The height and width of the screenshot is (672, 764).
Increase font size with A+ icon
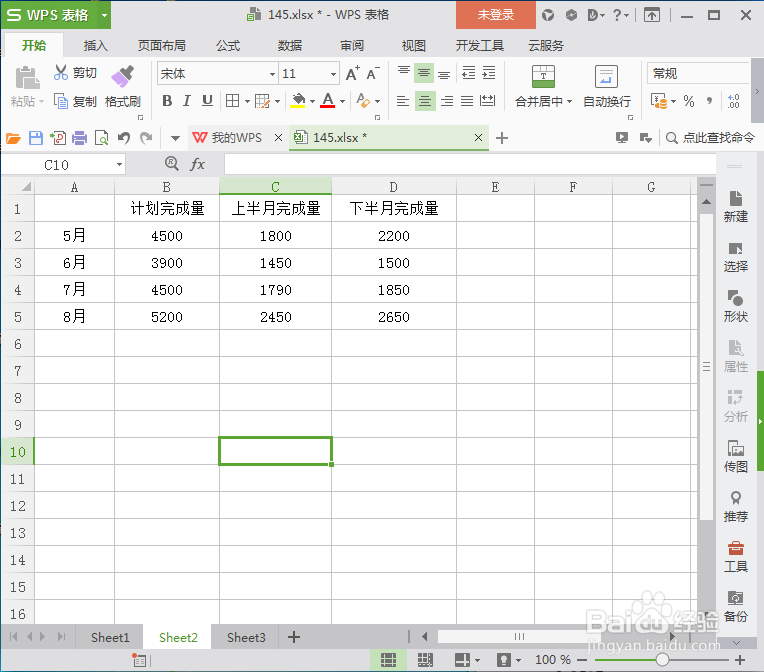352,74
